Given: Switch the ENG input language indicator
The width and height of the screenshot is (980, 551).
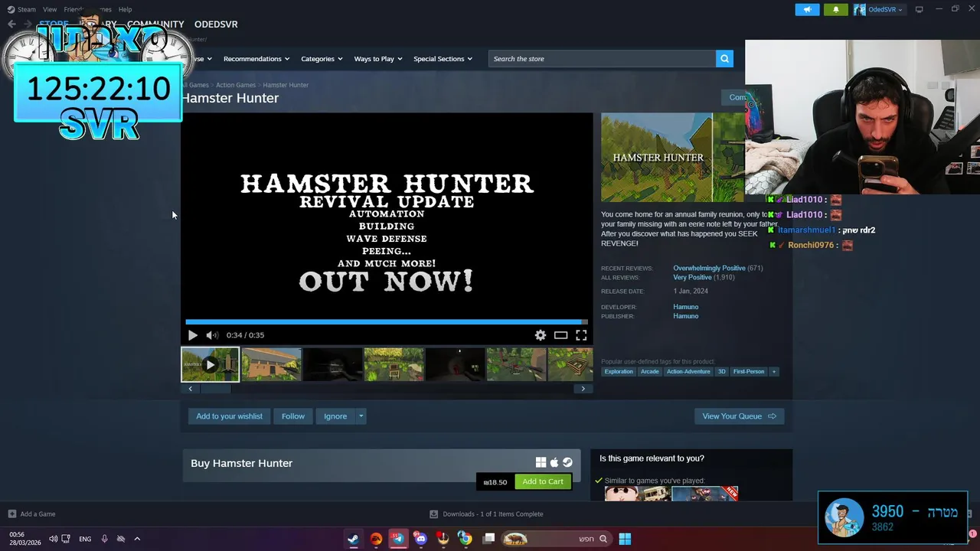Looking at the screenshot, I should 85,539.
